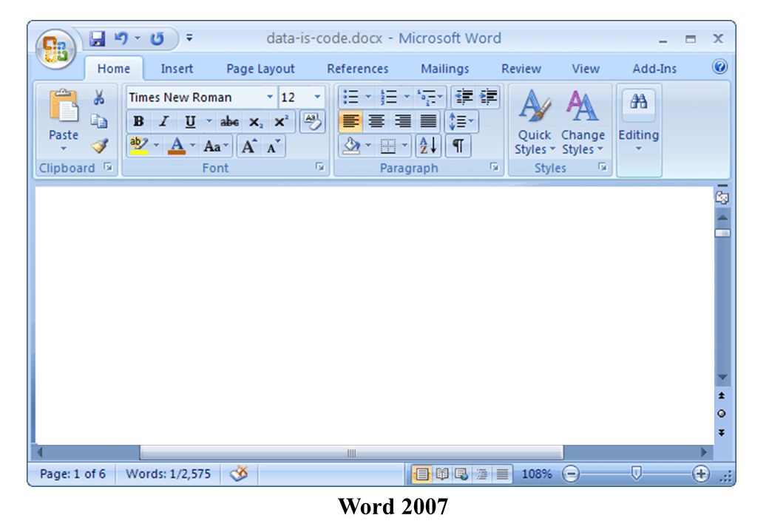Image resolution: width=769 pixels, height=532 pixels.
Task: Align text left
Action: click(350, 121)
